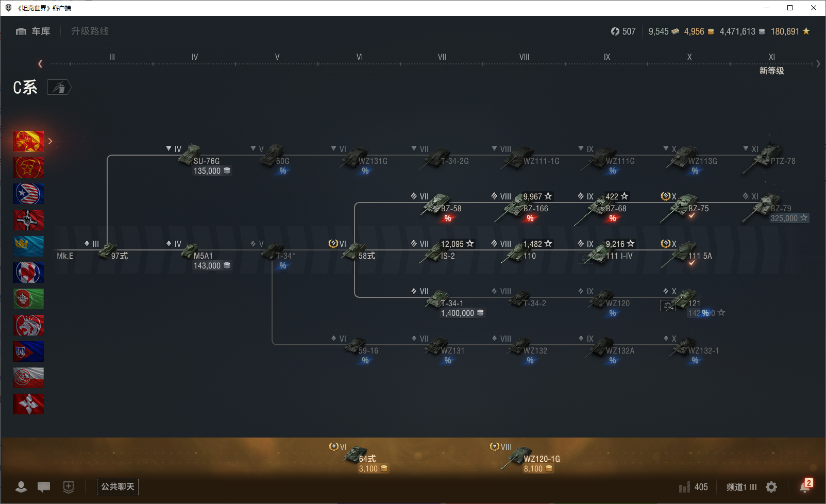Open the 频道1 channel selector

(x=741, y=487)
